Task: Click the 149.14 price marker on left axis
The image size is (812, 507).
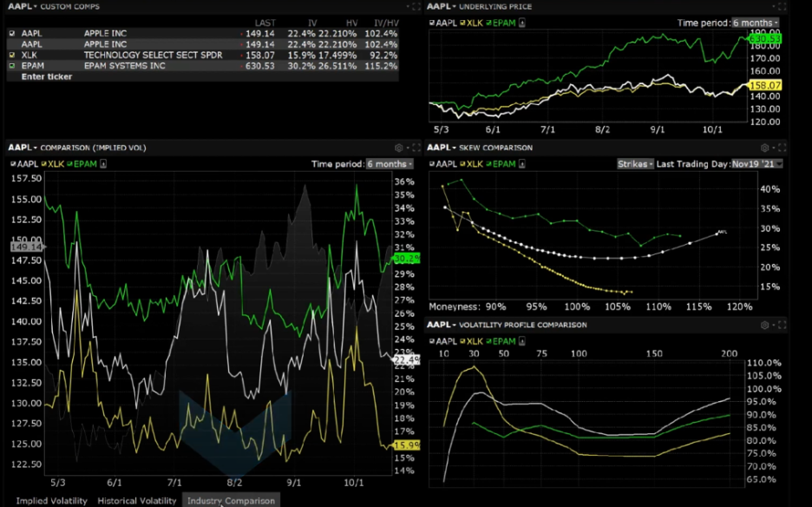Action: 27,247
